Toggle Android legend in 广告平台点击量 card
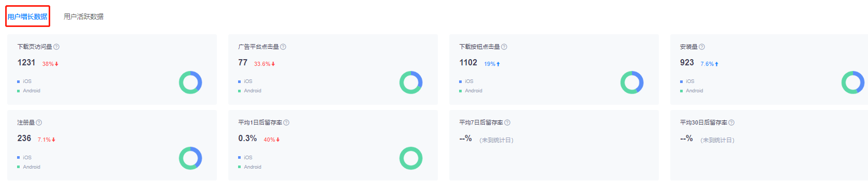The width and height of the screenshot is (868, 193). 249,91
